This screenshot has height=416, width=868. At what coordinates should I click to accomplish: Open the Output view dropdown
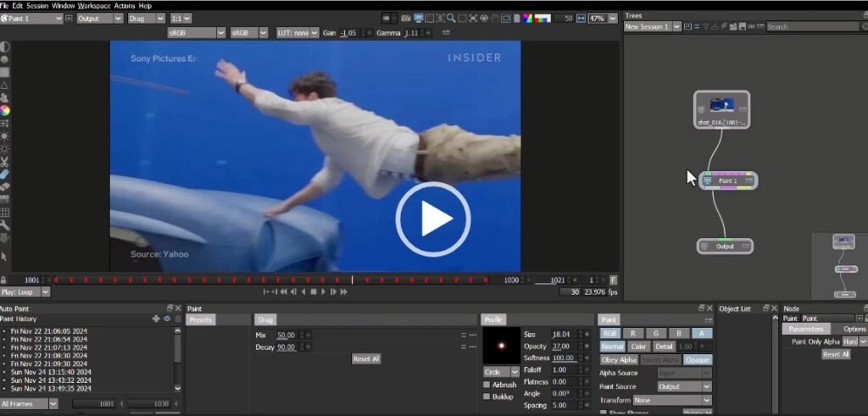coord(100,19)
